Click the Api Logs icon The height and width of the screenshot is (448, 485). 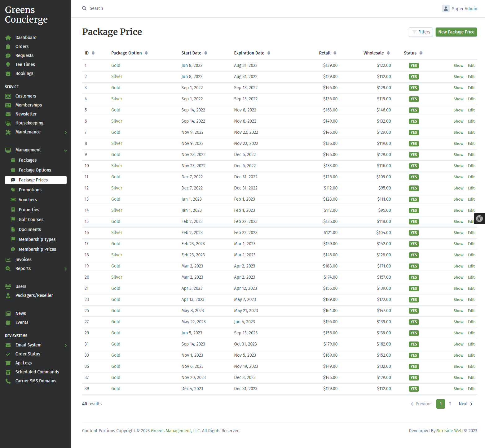point(8,363)
